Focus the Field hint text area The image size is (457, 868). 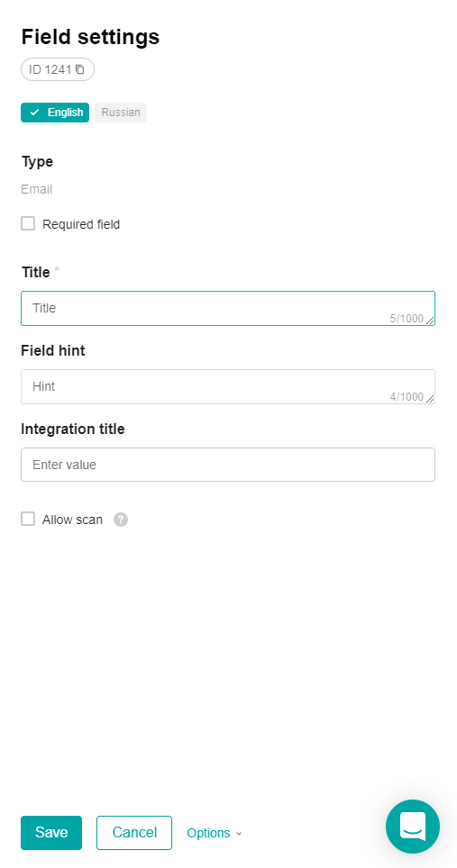point(228,386)
